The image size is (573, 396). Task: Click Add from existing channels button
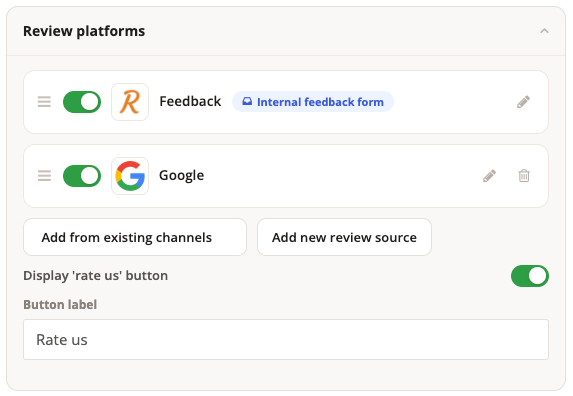coord(135,237)
